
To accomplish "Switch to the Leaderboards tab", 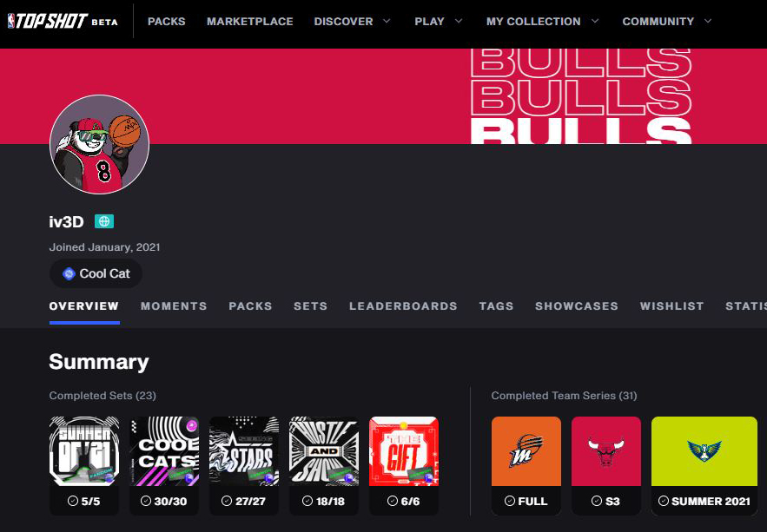I will click(403, 306).
